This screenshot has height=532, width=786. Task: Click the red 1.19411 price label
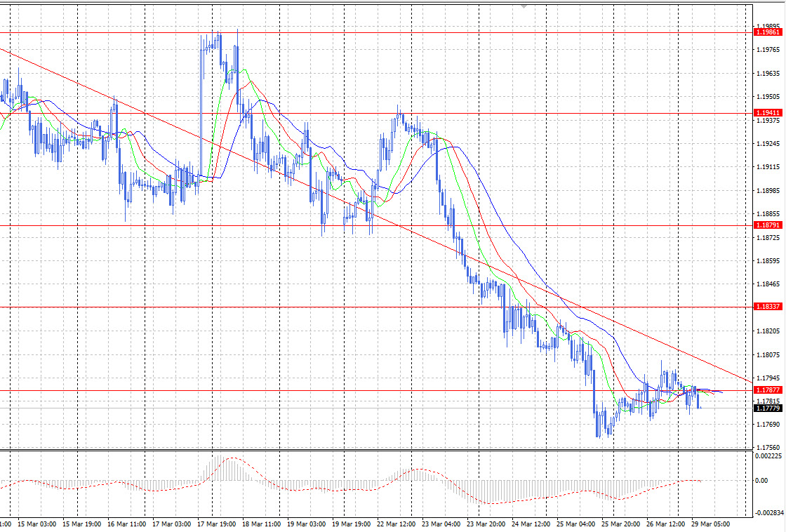click(x=768, y=113)
